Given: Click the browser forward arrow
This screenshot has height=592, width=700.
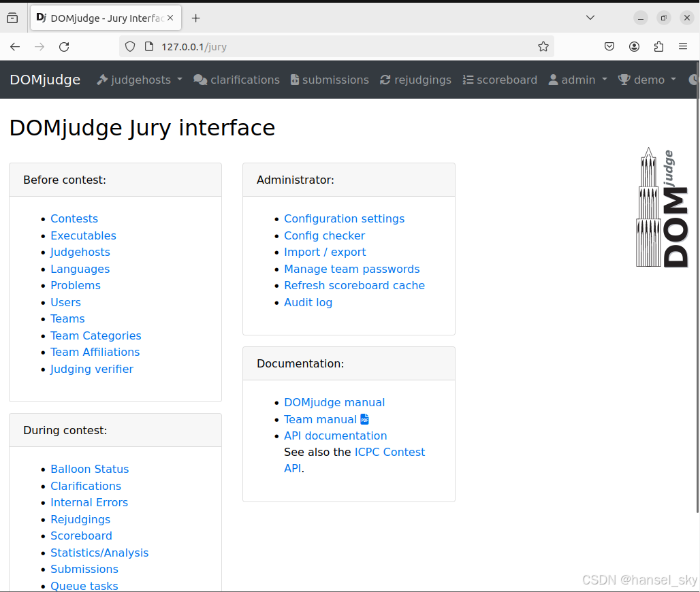Looking at the screenshot, I should coord(39,47).
